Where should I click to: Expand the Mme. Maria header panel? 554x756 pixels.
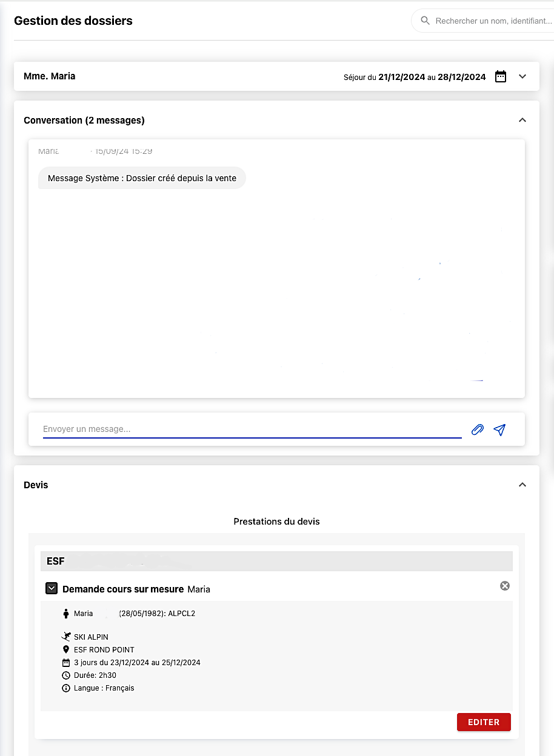pyautogui.click(x=522, y=76)
